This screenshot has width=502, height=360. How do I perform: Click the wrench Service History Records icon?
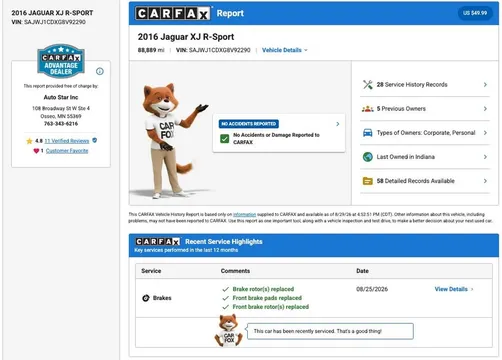point(368,85)
